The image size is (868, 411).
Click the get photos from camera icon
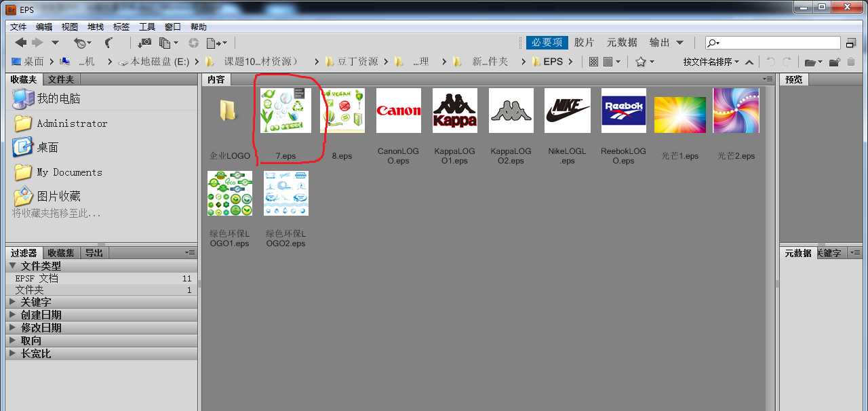[x=144, y=43]
